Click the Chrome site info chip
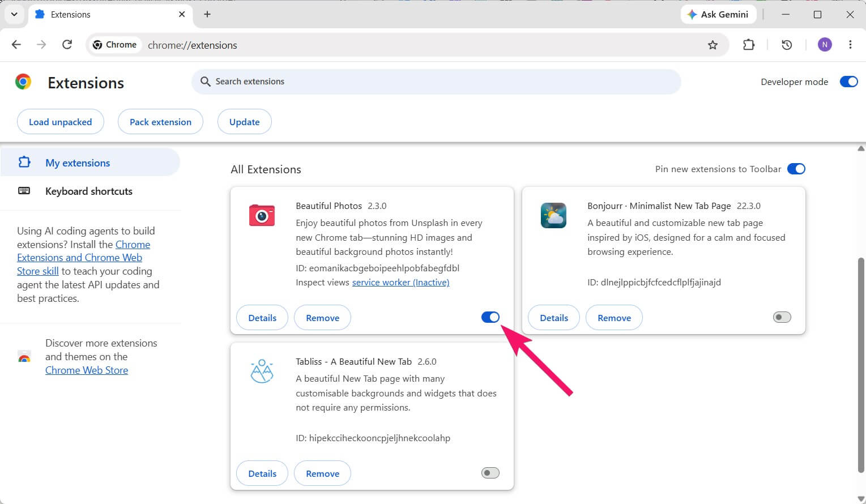866x504 pixels. [115, 45]
